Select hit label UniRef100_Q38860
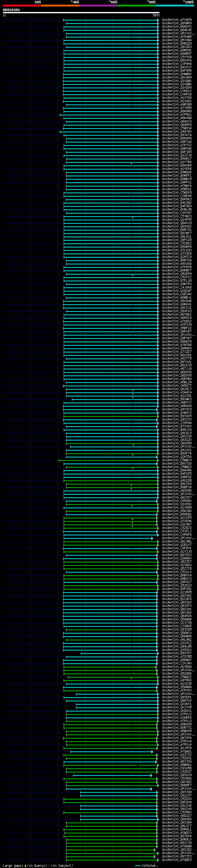The height and width of the screenshot is (868, 197). 177,558
